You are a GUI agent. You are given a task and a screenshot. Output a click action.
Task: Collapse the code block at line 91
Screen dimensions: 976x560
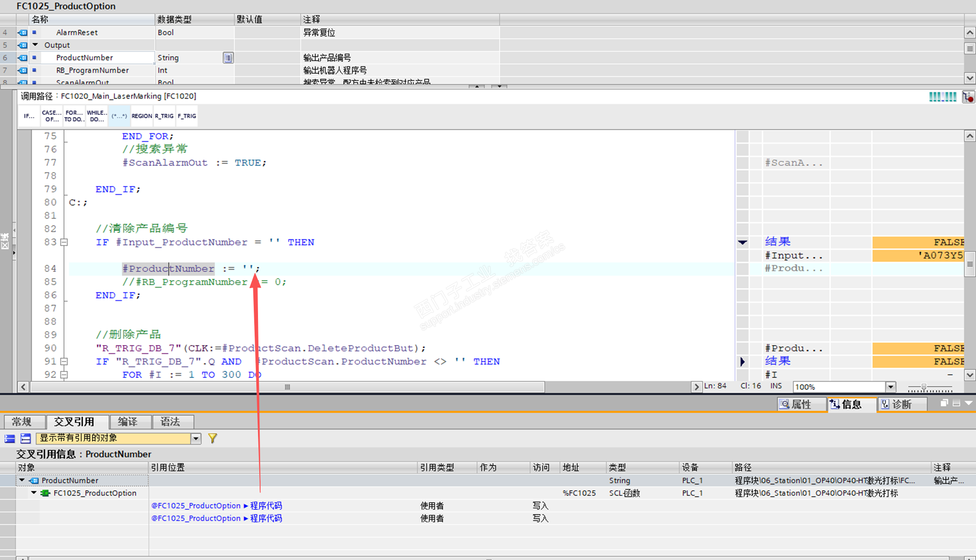[x=64, y=361]
